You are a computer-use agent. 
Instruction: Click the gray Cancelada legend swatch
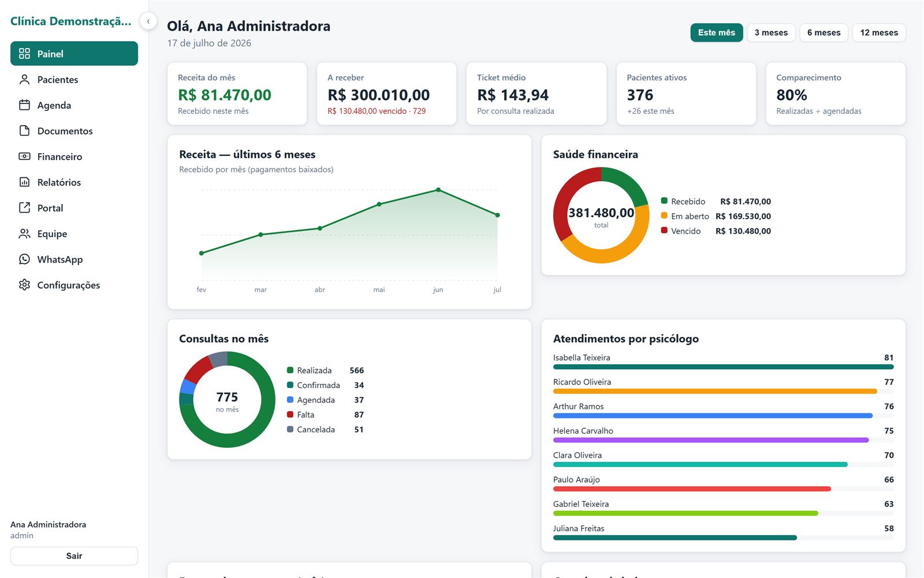[x=290, y=429]
